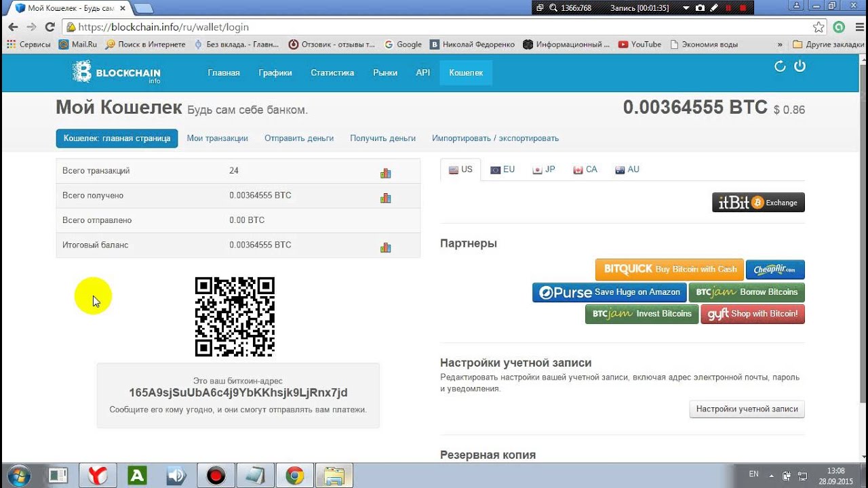Switch input language EN indicator
Image resolution: width=868 pixels, height=488 pixels.
pos(753,474)
